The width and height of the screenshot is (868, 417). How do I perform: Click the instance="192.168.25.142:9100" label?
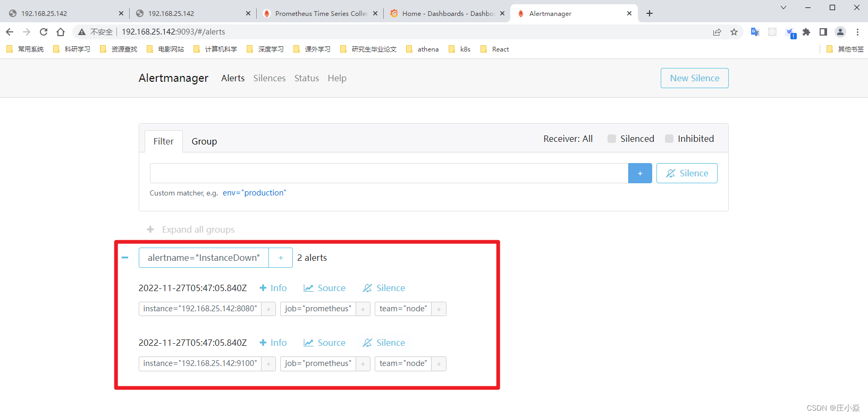tap(200, 364)
